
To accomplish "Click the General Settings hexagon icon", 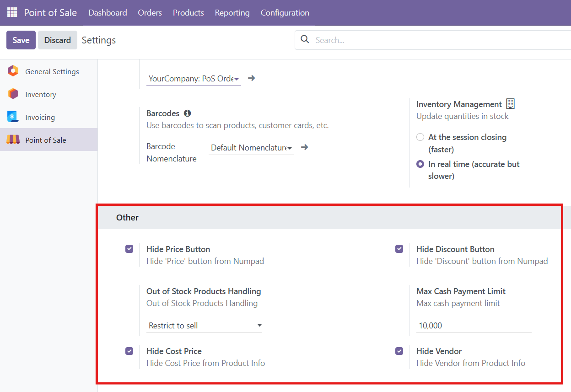I will click(x=13, y=71).
